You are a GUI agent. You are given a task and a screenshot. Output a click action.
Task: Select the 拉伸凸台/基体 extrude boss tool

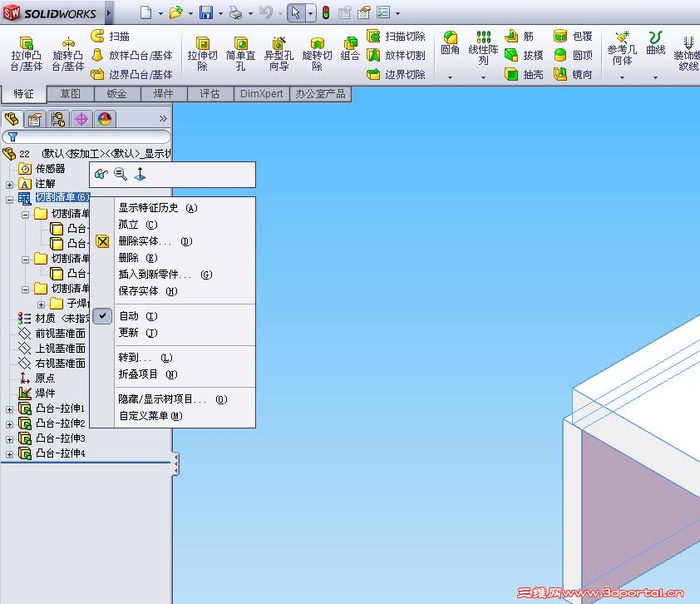(x=27, y=54)
